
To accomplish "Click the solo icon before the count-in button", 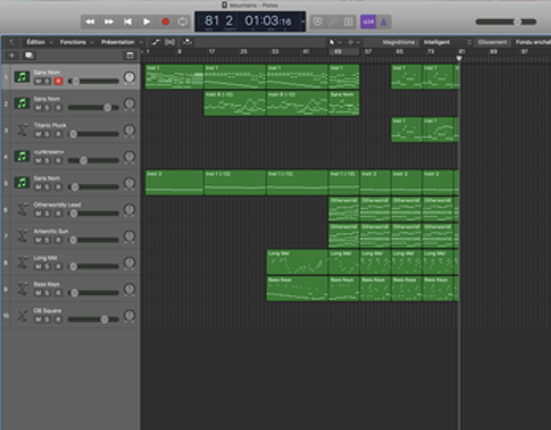I will [x=348, y=22].
